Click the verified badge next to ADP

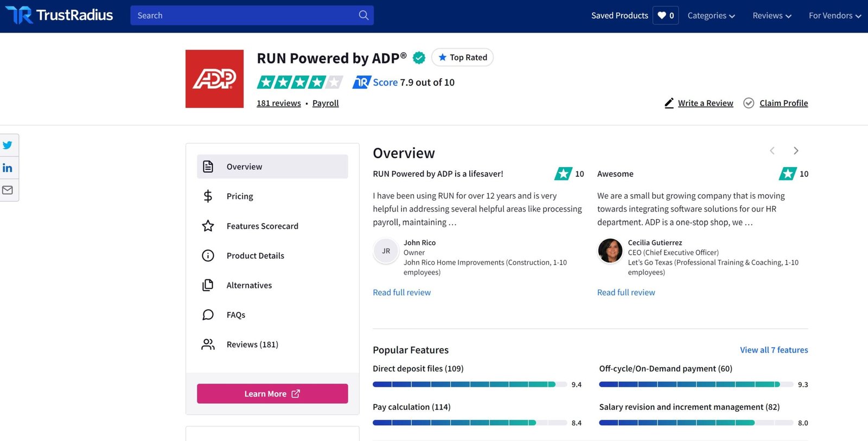419,57
